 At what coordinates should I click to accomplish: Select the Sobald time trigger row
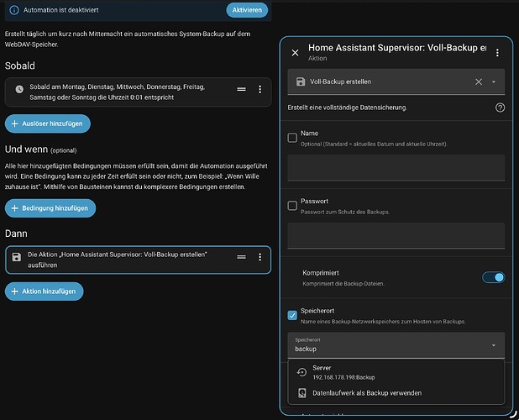coord(138,92)
